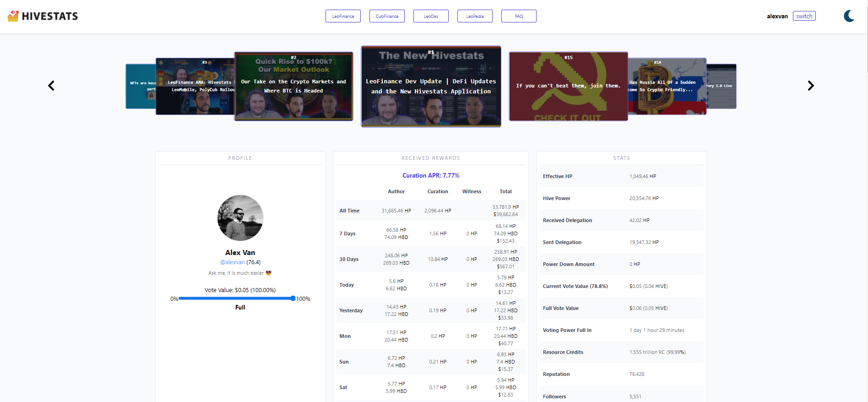
Task: Click the Full label under slider
Action: coord(240,307)
